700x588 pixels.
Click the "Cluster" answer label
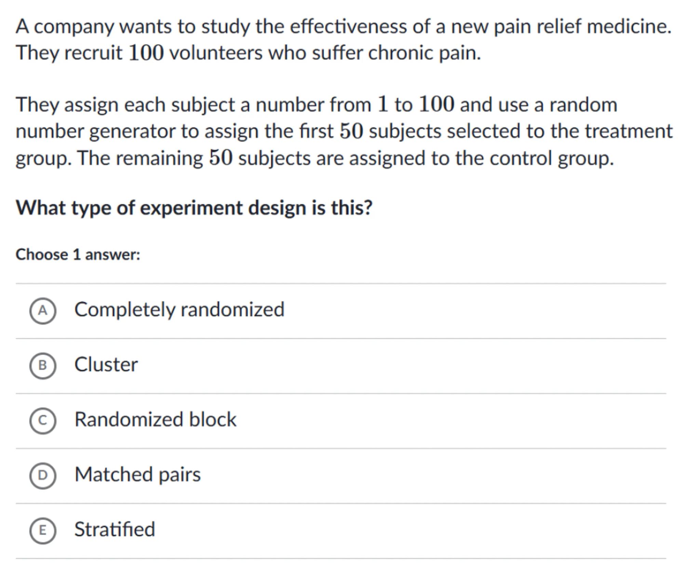[106, 365]
